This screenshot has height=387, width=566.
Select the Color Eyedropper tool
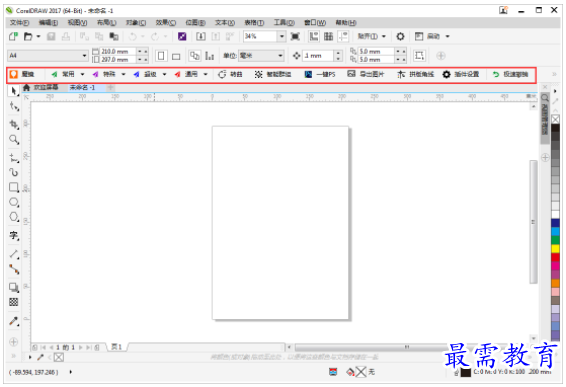(x=14, y=321)
